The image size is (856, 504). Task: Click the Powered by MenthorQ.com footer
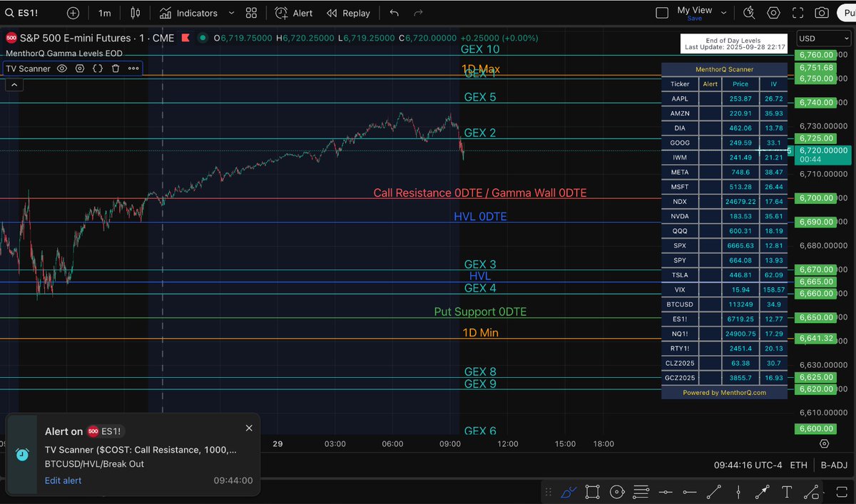(724, 392)
